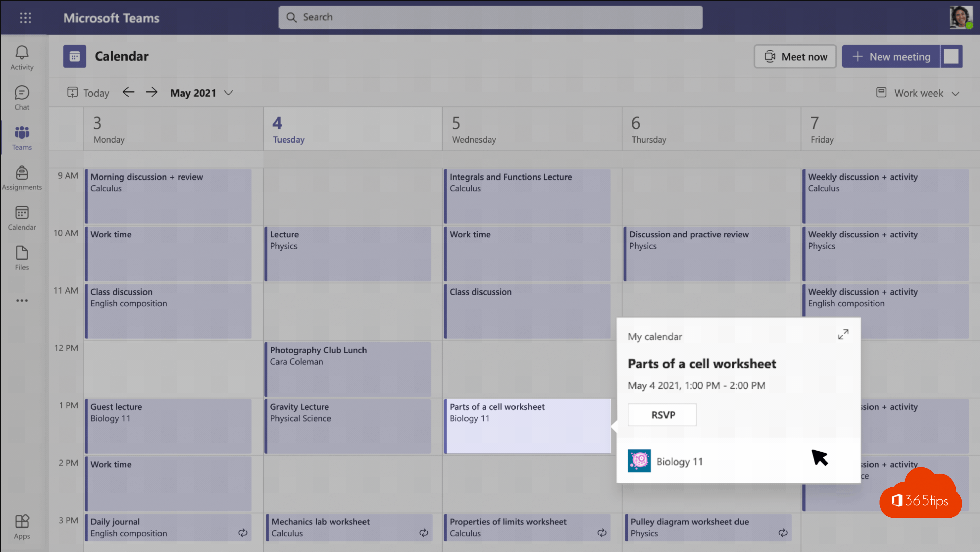Open Friday Weekly discussion Physics event
This screenshot has height=552, width=980.
886,254
